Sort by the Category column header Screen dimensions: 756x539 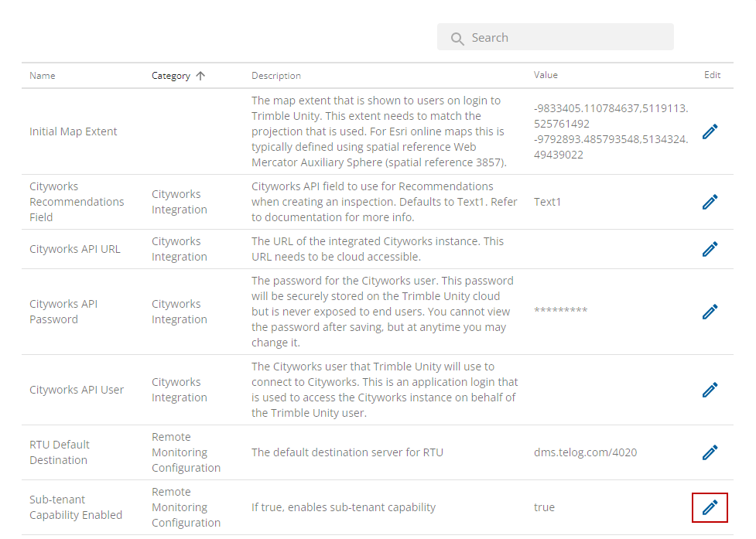tap(171, 76)
